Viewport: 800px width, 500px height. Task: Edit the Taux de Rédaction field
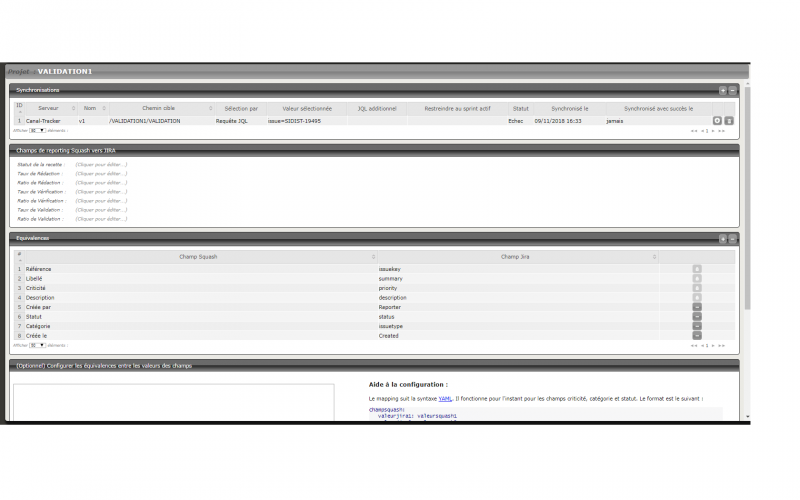coord(101,173)
